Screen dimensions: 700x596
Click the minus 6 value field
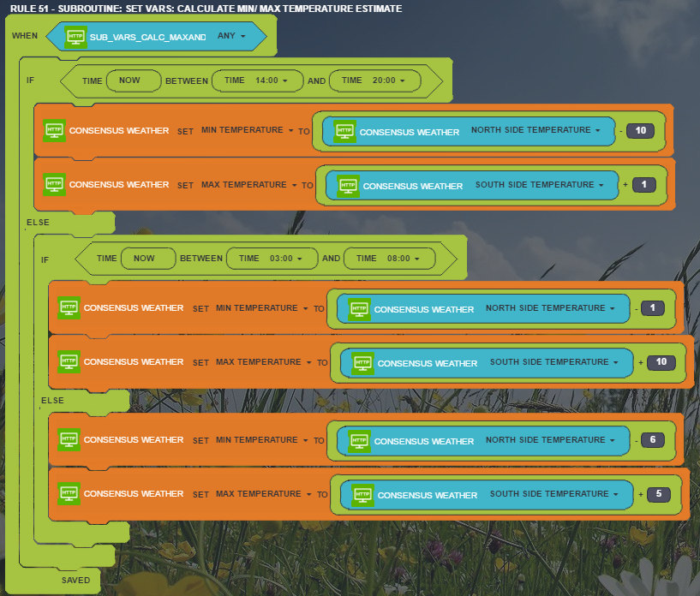click(x=652, y=440)
